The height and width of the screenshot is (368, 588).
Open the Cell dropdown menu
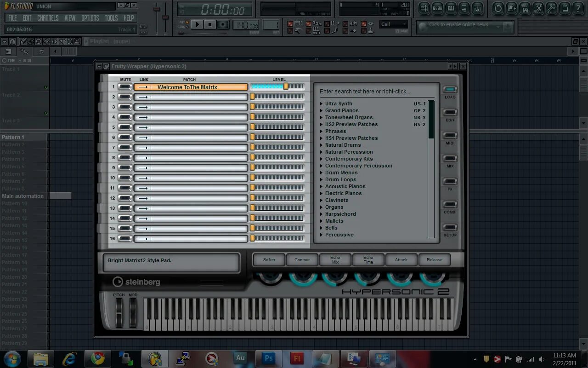click(x=394, y=24)
